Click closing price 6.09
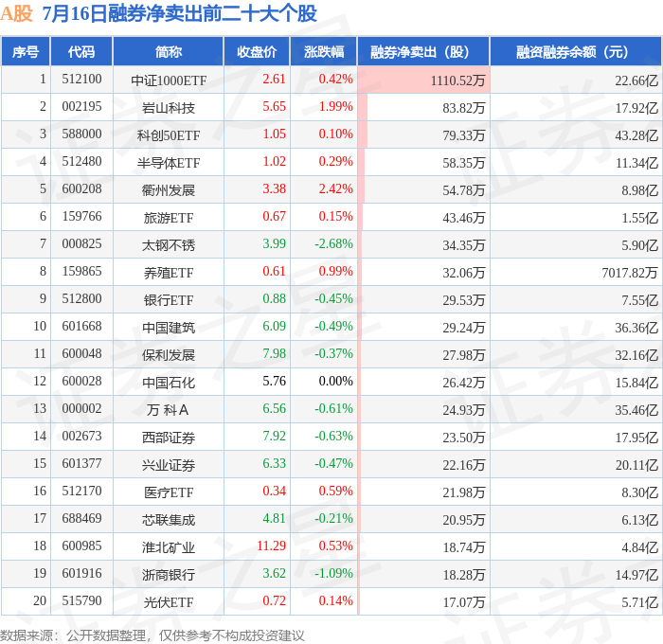 [x=274, y=326]
